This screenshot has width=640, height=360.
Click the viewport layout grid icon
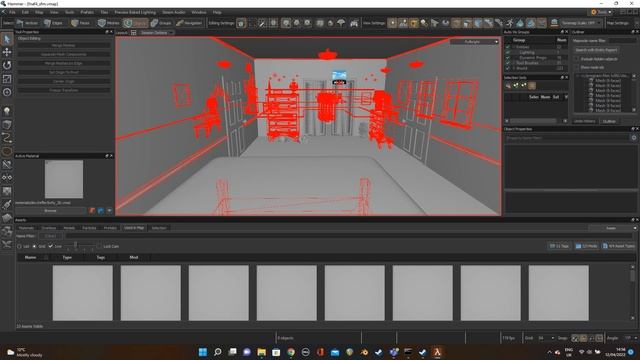(133, 33)
